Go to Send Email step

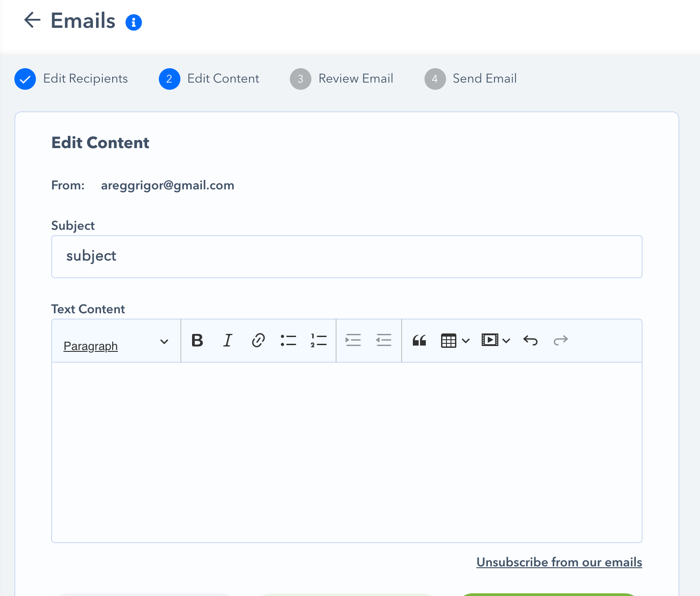tap(471, 79)
